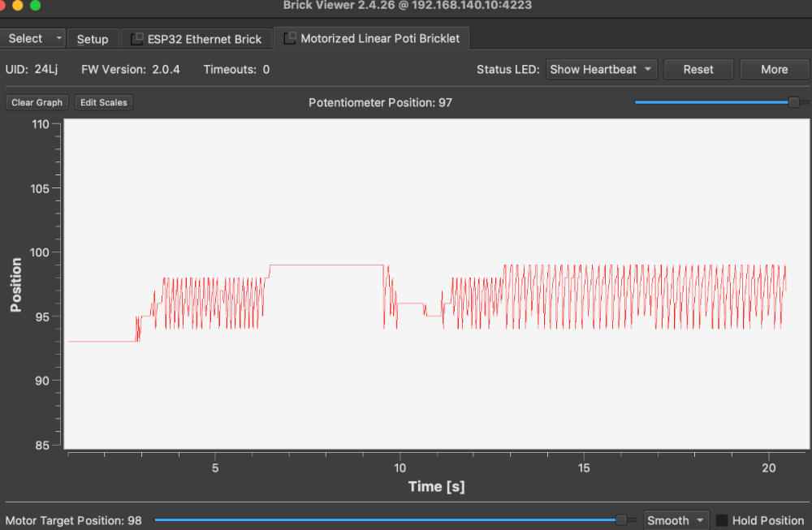Click the Clear Graph button
Screen dimensions: 812x530
click(37, 102)
